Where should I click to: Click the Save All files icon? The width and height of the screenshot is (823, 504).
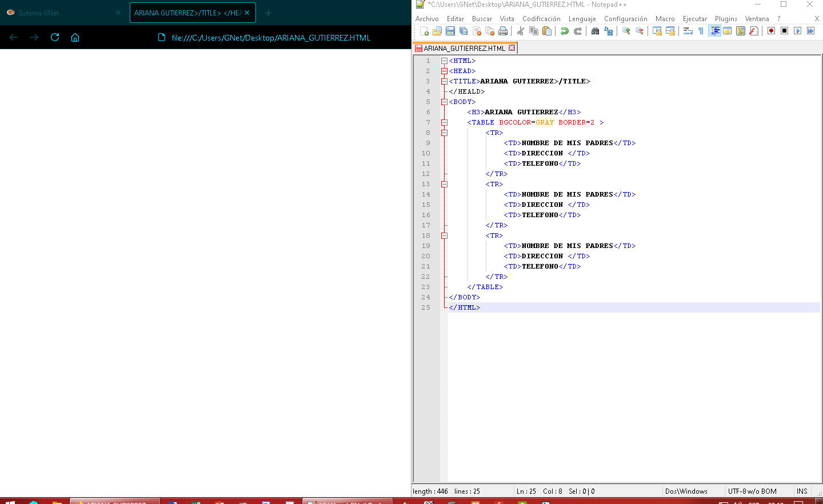[x=464, y=31]
